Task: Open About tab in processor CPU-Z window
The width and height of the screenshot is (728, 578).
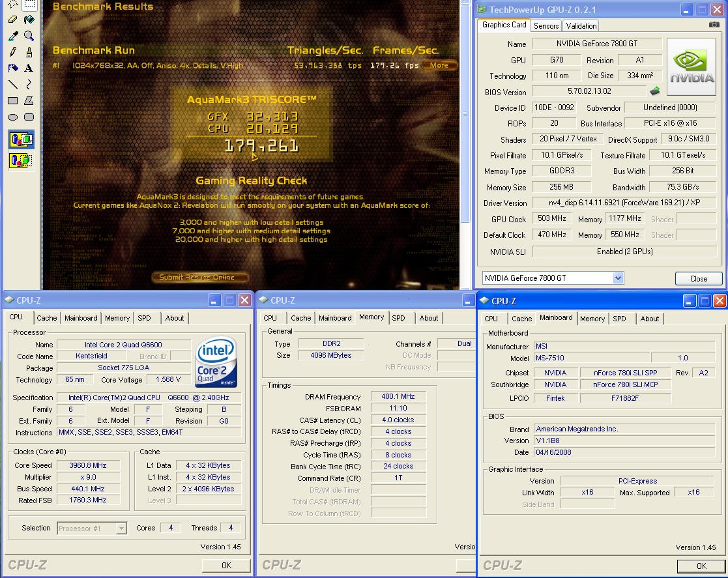Action: 175,318
